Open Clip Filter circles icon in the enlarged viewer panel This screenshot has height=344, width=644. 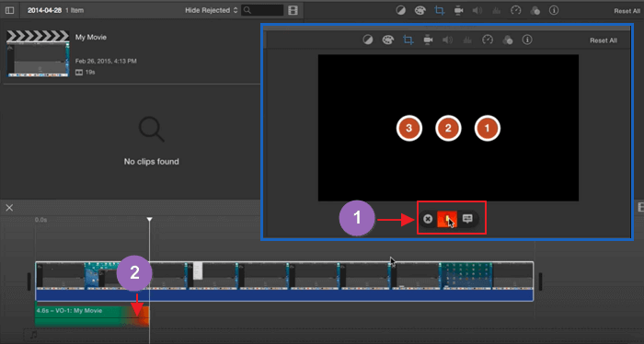click(507, 40)
